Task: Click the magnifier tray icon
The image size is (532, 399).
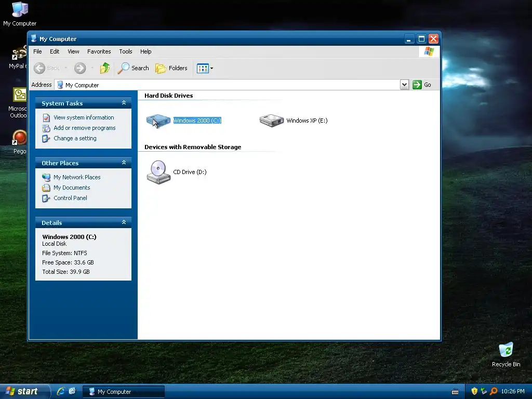Action: (x=494, y=391)
